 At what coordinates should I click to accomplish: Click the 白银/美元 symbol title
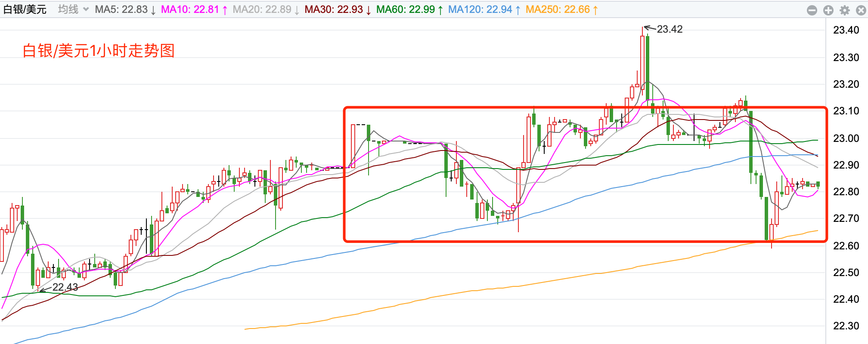click(25, 9)
